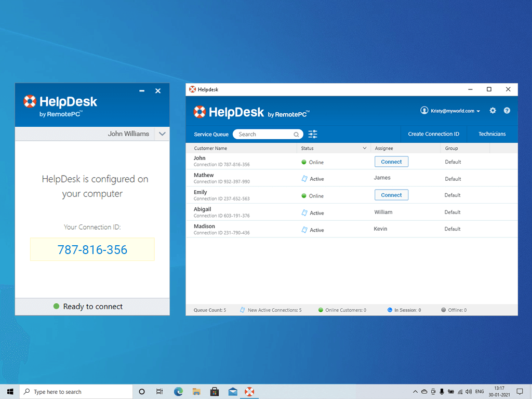Open HelpDesk from the taskbar lifebuoy icon
Image resolution: width=532 pixels, height=399 pixels.
point(249,392)
